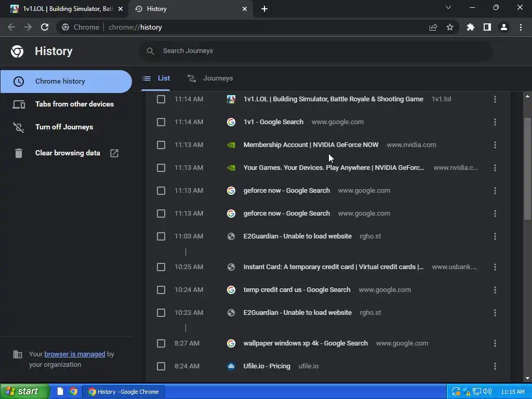Click the network icon in system tray
Screen dimensions: 532x399
pyautogui.click(x=477, y=392)
